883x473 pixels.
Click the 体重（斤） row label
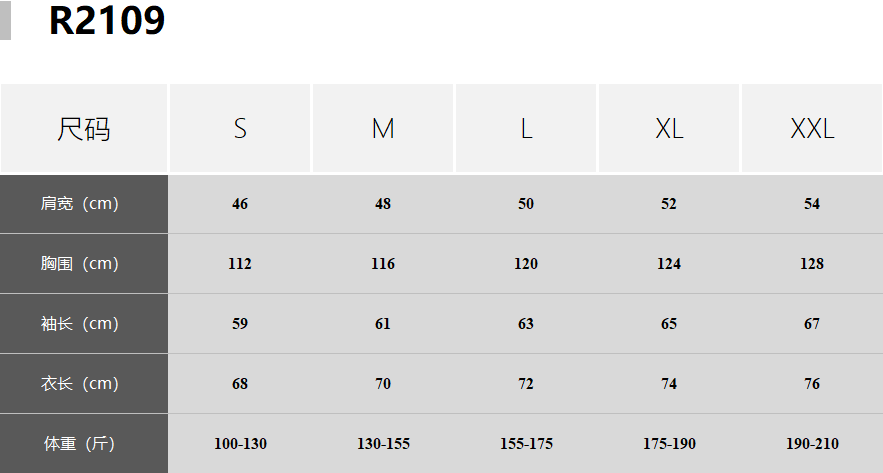[x=80, y=444]
